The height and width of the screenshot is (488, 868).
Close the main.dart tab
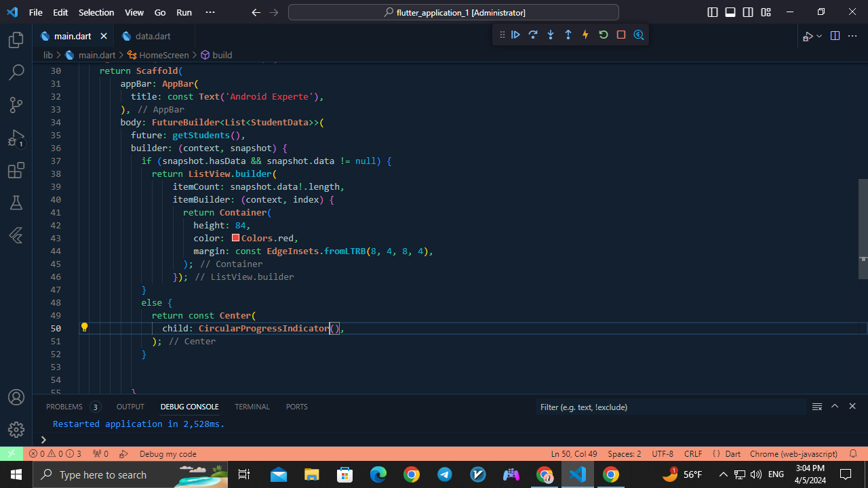[x=104, y=36]
